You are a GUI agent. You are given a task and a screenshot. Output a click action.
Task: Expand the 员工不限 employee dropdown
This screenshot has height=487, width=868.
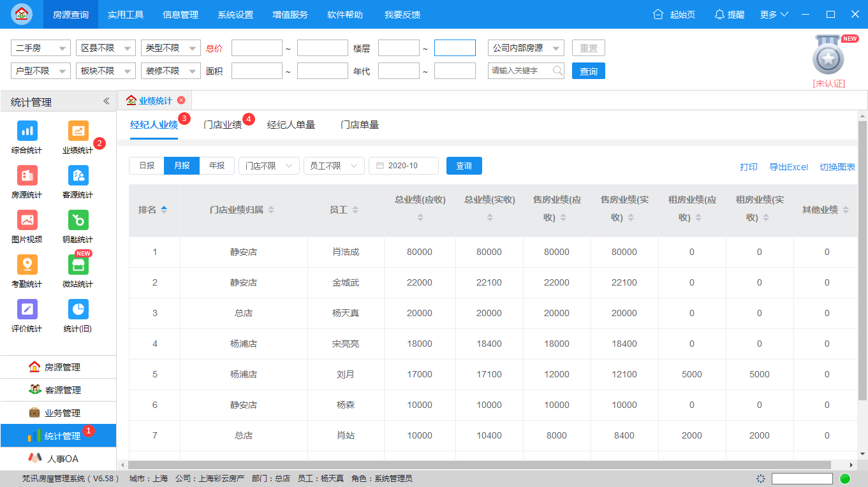pyautogui.click(x=334, y=166)
